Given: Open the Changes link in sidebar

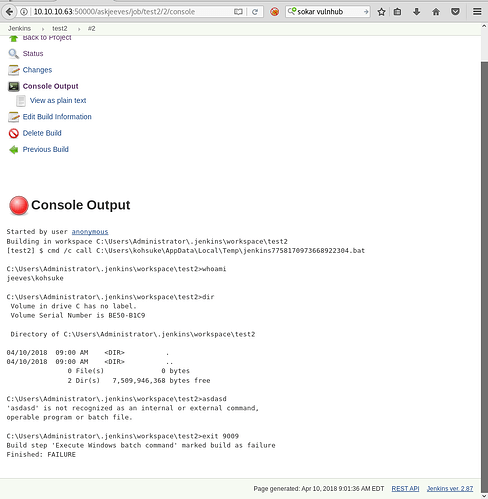Looking at the screenshot, I should (37, 70).
